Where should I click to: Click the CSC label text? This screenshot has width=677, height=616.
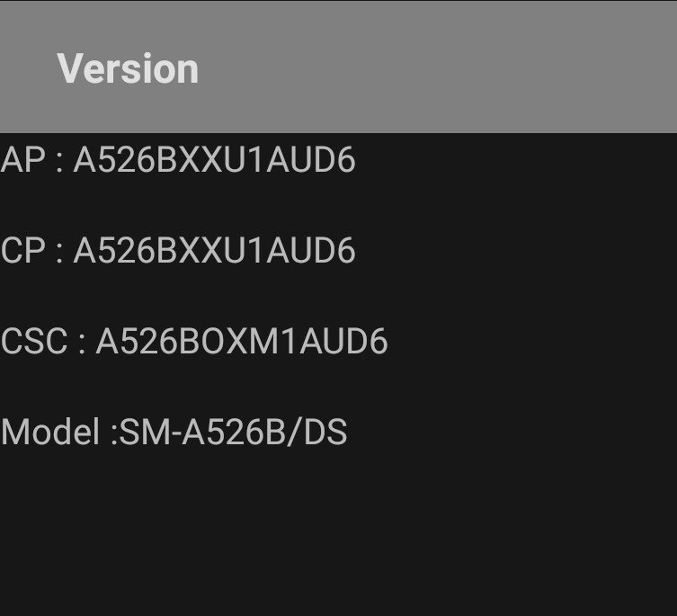pyautogui.click(x=34, y=341)
